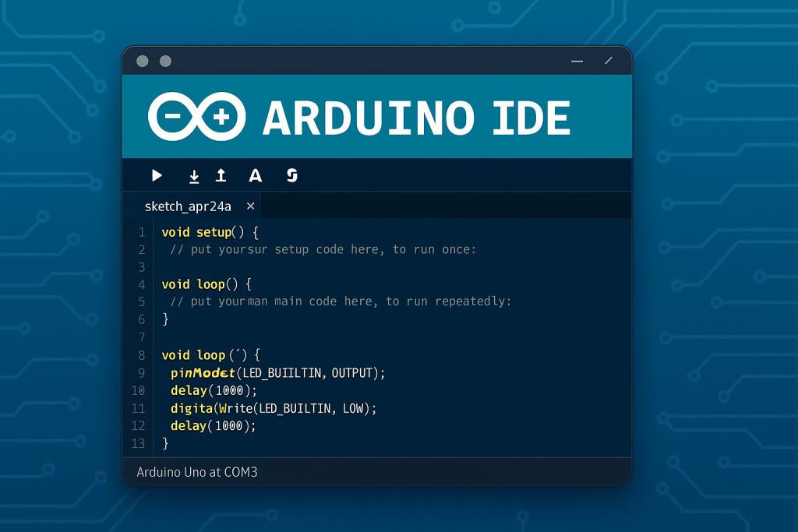Click the letter A toolbar icon

(x=256, y=176)
